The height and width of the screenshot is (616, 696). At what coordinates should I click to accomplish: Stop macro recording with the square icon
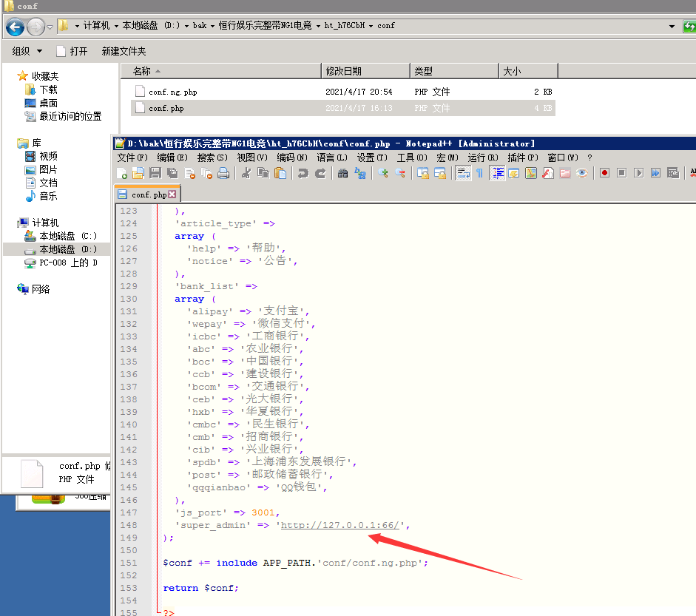pos(622,173)
